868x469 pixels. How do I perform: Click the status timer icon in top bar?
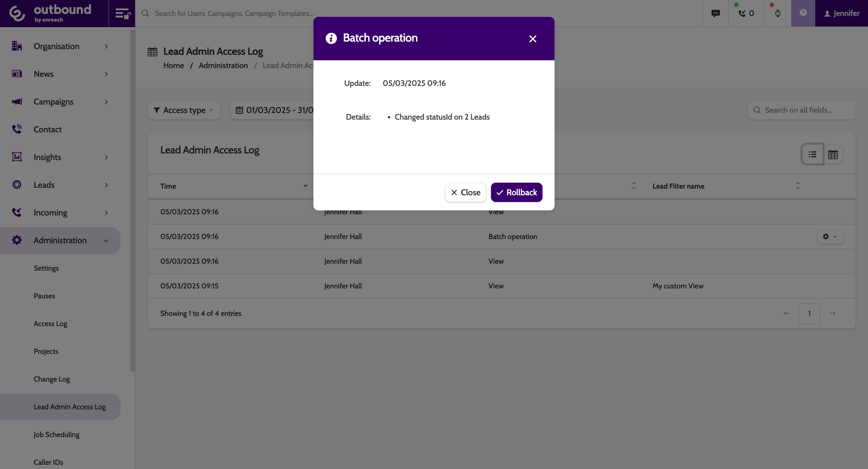778,13
